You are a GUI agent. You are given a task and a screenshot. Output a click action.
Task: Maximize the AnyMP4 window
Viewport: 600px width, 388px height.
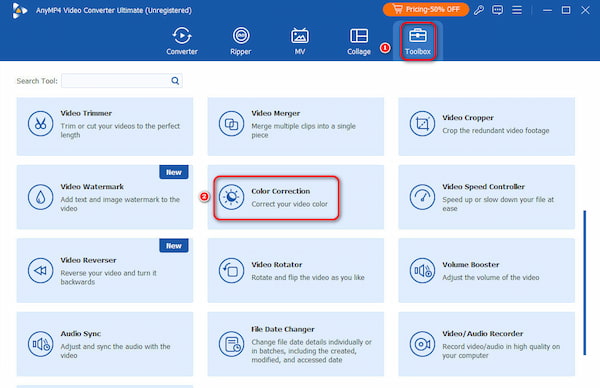coord(566,10)
